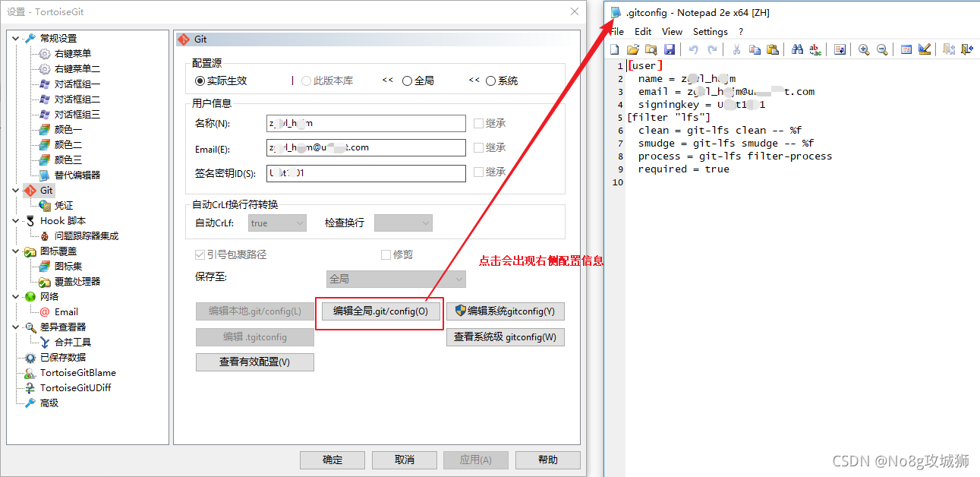The image size is (980, 477).
Task: Click the Undo arrow in Notepad2 toolbar
Action: 694,49
